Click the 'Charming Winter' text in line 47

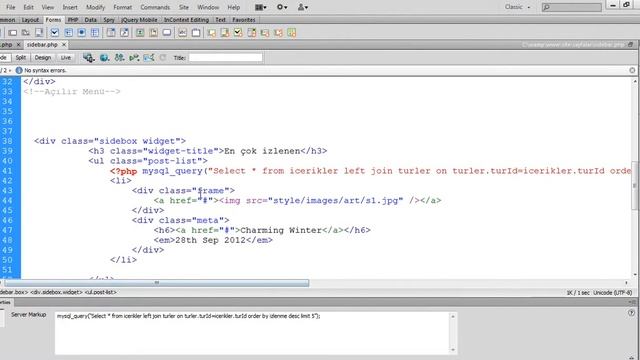pyautogui.click(x=281, y=230)
